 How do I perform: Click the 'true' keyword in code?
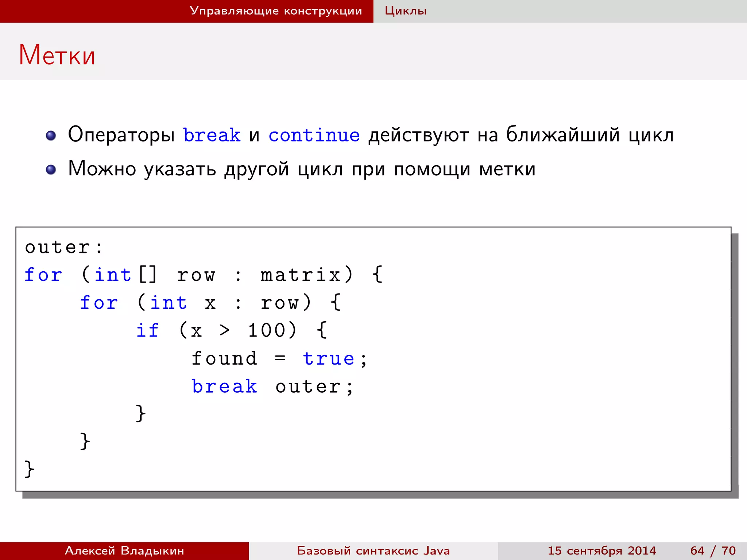[329, 358]
